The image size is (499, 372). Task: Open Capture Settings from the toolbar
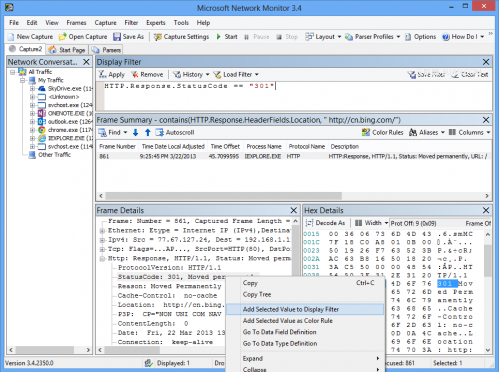tap(181, 37)
